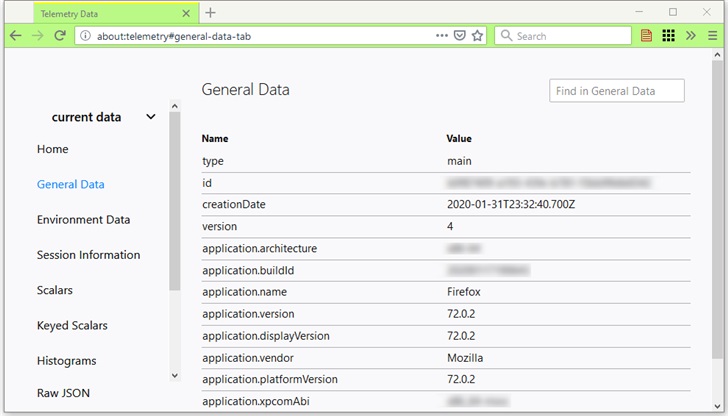The height and width of the screenshot is (416, 728).
Task: Click 'application.xpcomAbi' name cell
Action: click(256, 401)
